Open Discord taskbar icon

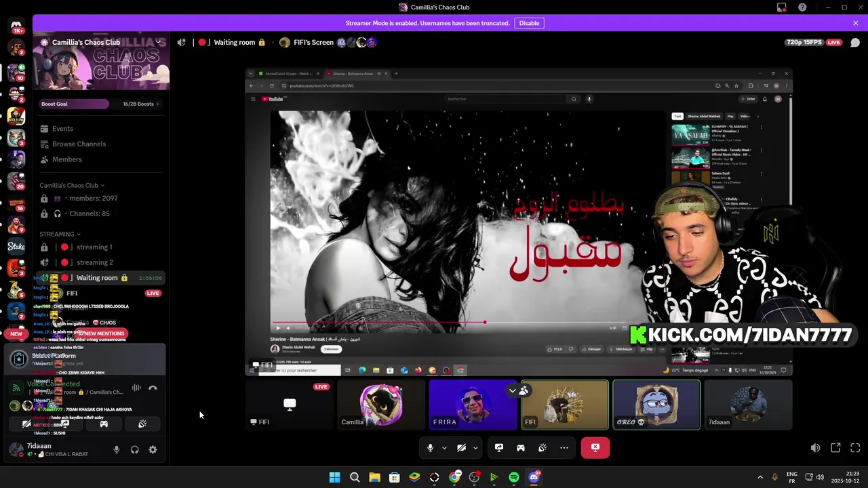534,477
